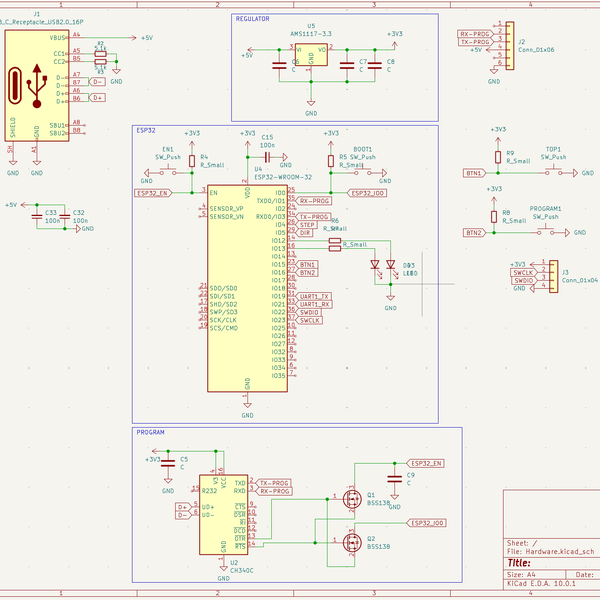Viewport: 600px width, 600px height.
Task: Select capacitor C6 at the regulator input
Action: tap(279, 65)
